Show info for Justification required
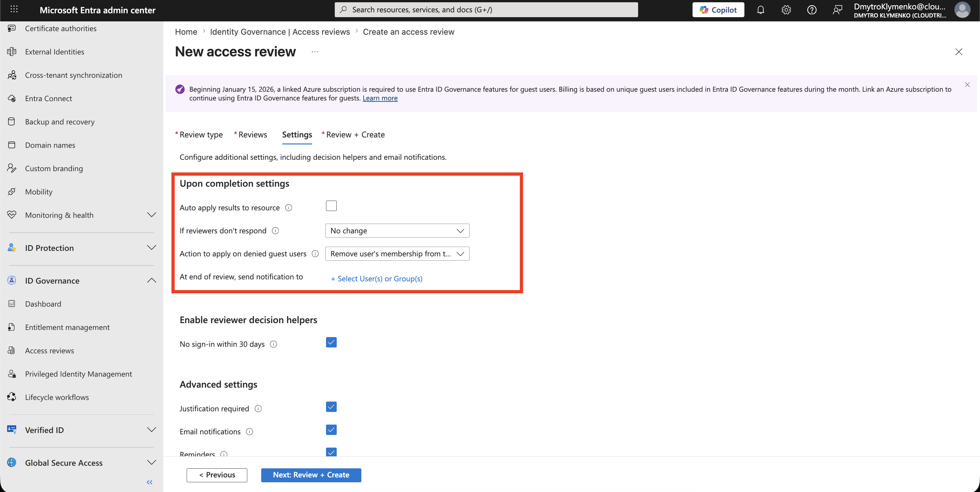This screenshot has width=980, height=492. click(x=258, y=409)
